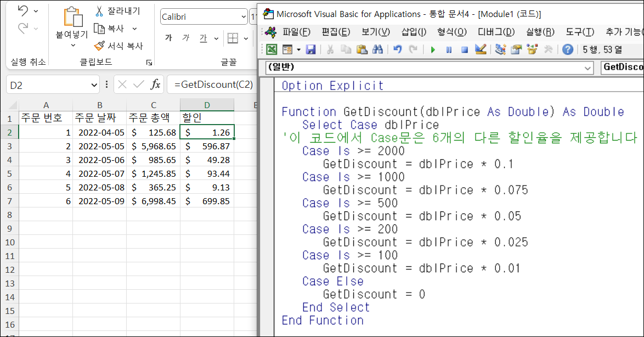Switch back to Excel using the VBA toolbar icon
The width and height of the screenshot is (644, 337).
click(x=272, y=50)
